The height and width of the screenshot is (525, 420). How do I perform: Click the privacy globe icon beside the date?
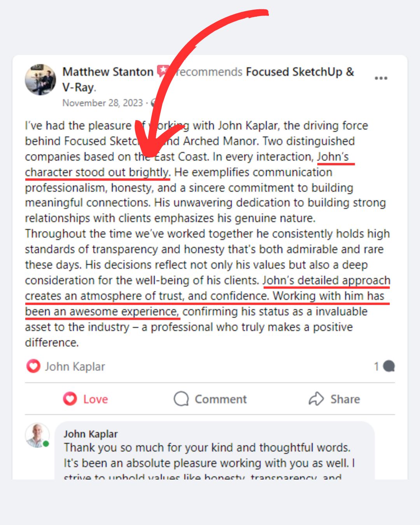pos(154,103)
